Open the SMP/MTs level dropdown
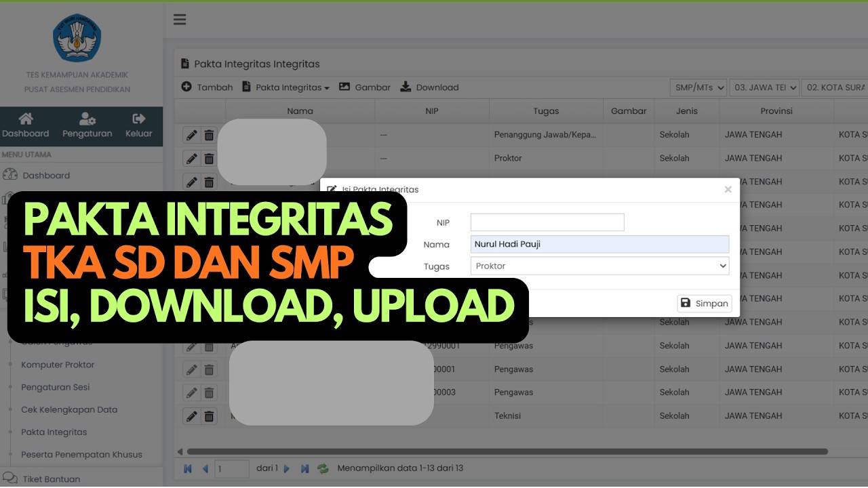Image resolution: width=868 pixels, height=488 pixels. 698,87
